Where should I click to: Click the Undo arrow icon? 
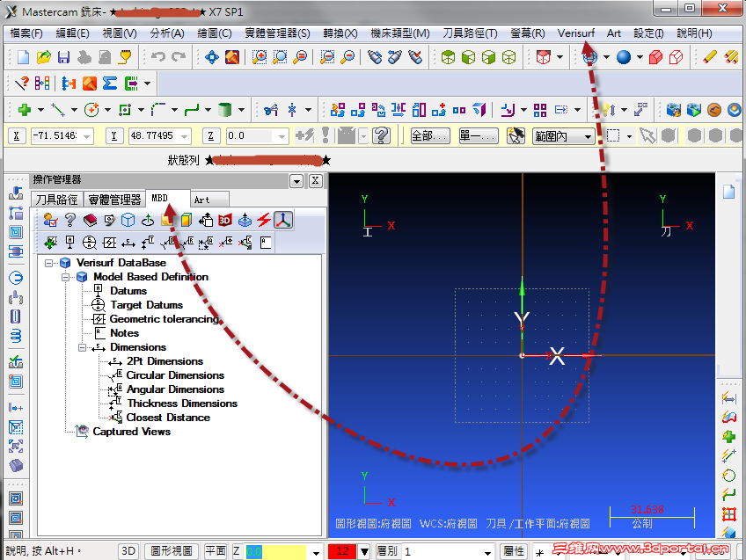158,57
